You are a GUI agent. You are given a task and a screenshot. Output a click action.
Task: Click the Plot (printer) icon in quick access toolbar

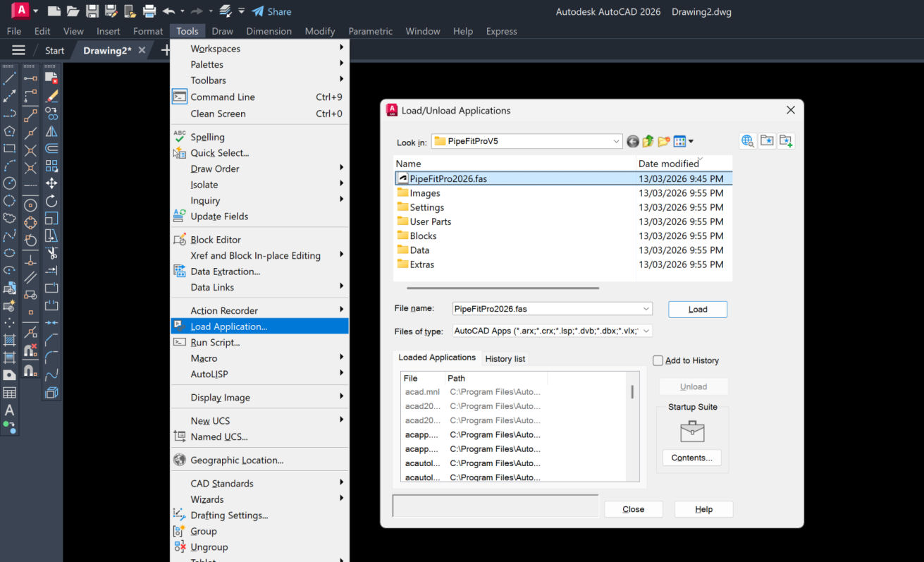click(x=149, y=11)
